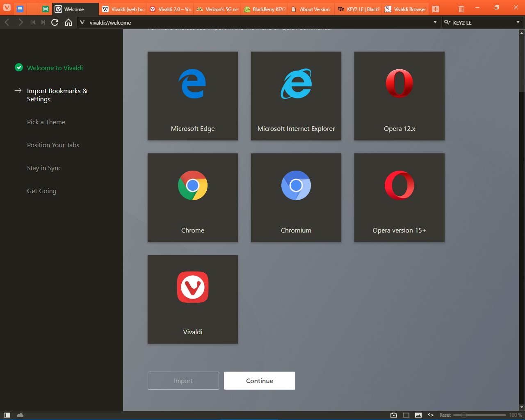The image size is (525, 420).
Task: Open the Welcome to Vivaldi step
Action: [55, 68]
